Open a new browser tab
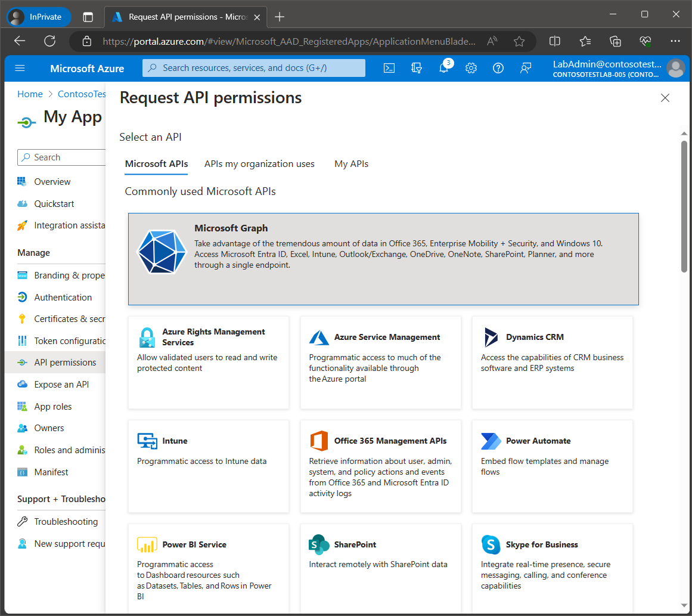Image resolution: width=692 pixels, height=616 pixels. pyautogui.click(x=280, y=17)
